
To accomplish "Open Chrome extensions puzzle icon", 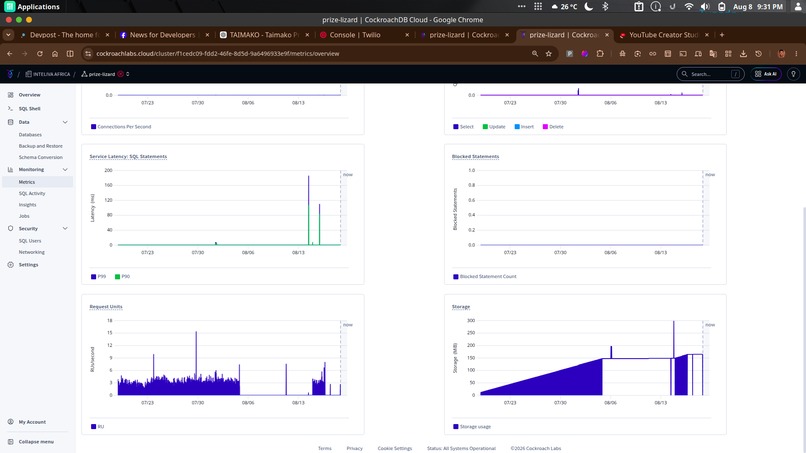I will (x=600, y=53).
